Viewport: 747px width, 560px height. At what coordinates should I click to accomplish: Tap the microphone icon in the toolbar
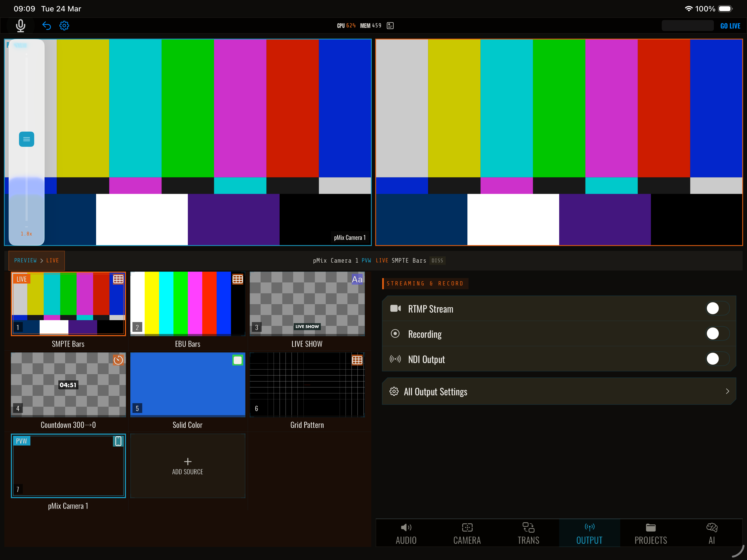click(20, 26)
